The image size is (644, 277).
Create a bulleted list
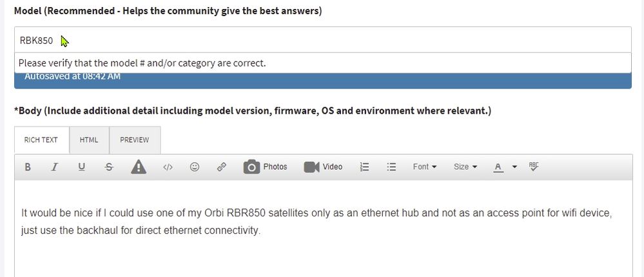(x=391, y=167)
